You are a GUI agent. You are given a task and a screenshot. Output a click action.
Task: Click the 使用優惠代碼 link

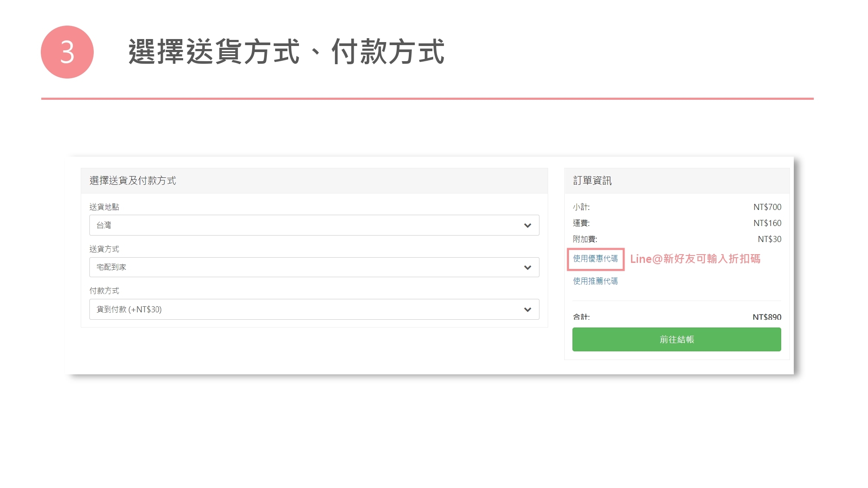pyautogui.click(x=595, y=259)
